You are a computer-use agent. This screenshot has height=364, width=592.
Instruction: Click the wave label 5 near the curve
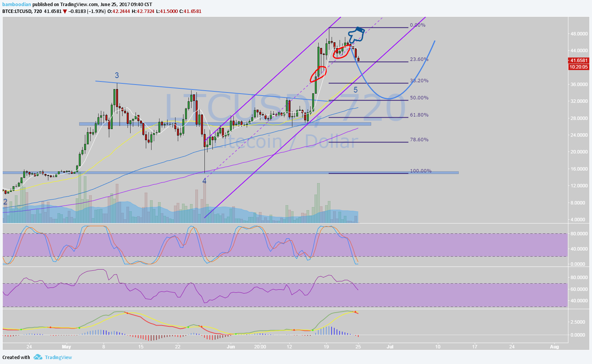[356, 90]
